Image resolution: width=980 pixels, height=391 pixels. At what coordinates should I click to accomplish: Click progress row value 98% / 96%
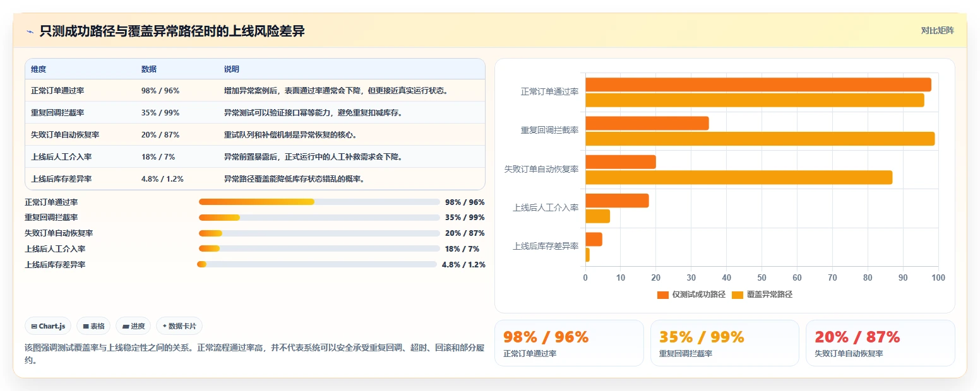click(x=465, y=202)
